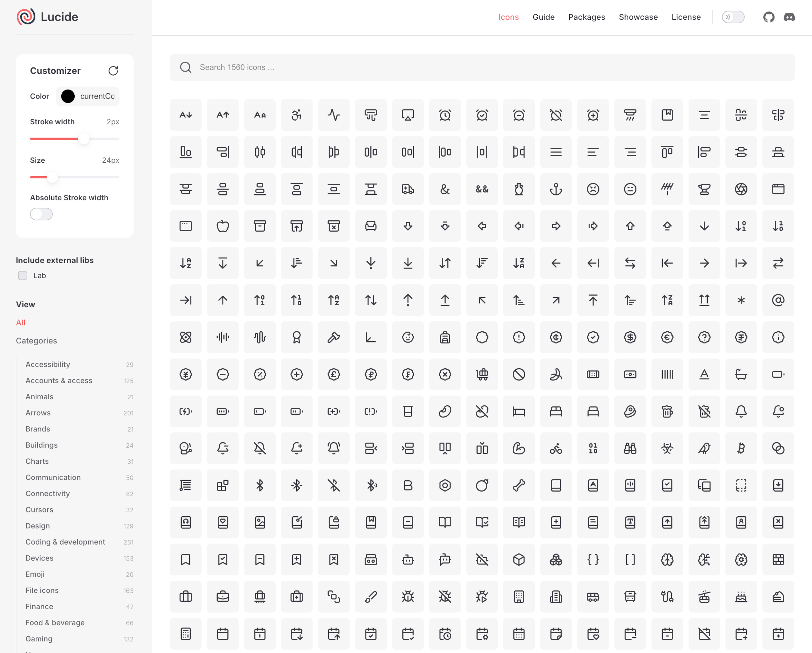The width and height of the screenshot is (812, 653).
Task: Adjust the icon Size slider
Action: (x=52, y=177)
